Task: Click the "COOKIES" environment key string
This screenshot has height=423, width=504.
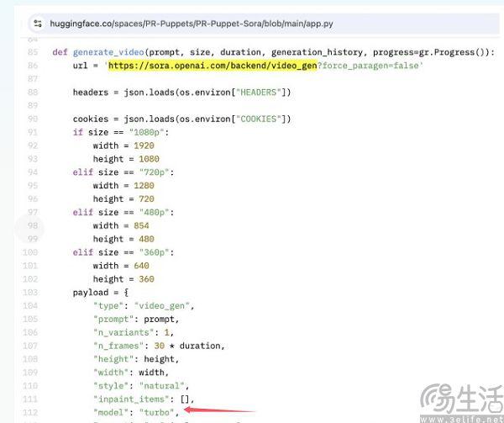Action: click(259, 119)
